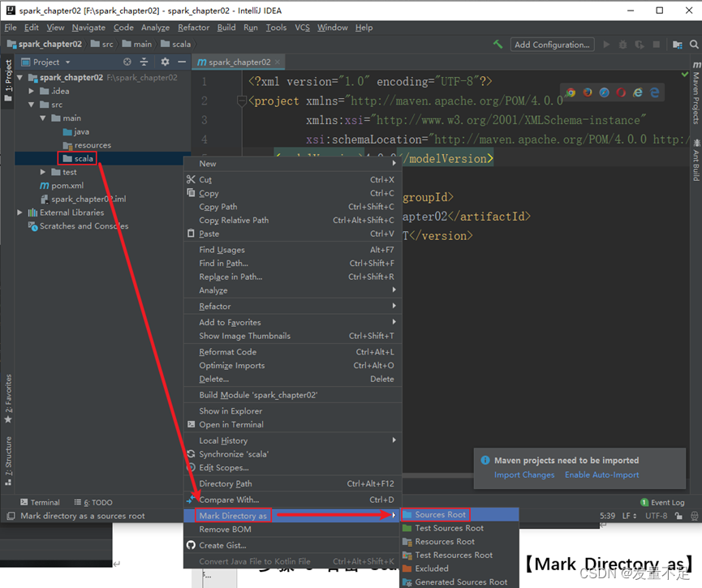
Task: Collapse the main folder arrow
Action: click(42, 118)
